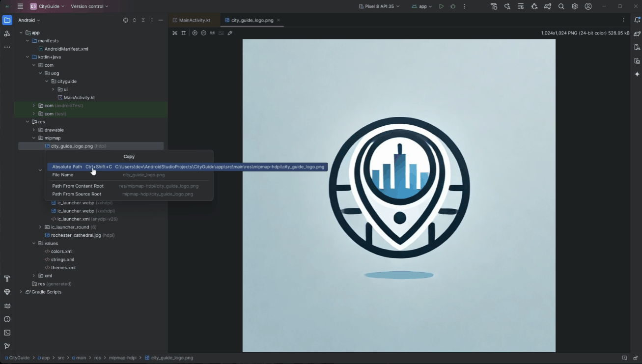Screen dimensions: 642x364
Task: Select MainActivity.kt in project tree
Action: point(79,98)
